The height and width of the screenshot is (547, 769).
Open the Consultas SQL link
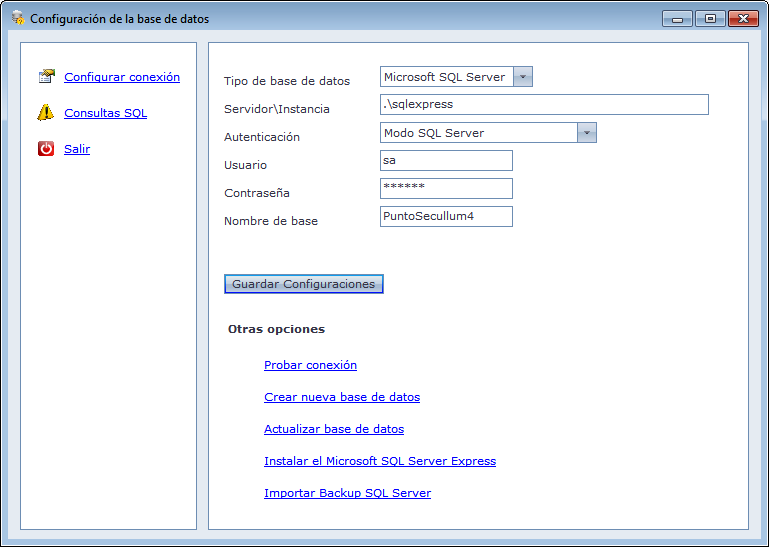105,113
